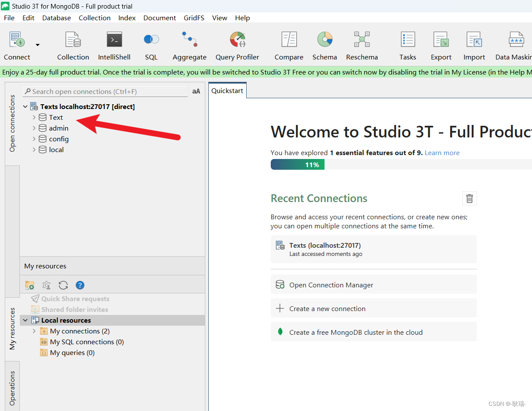
Task: Select Shared folder invites item
Action: click(x=74, y=309)
